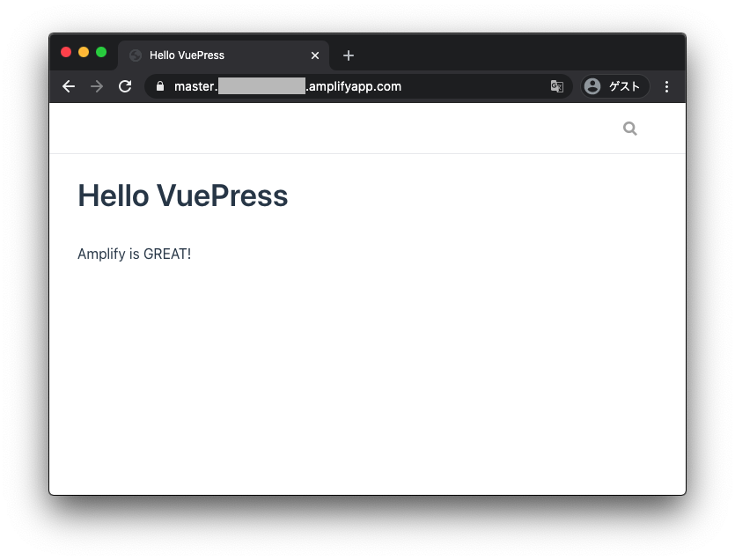Open the ゲスト guest profile button
The width and height of the screenshot is (735, 560).
(615, 86)
